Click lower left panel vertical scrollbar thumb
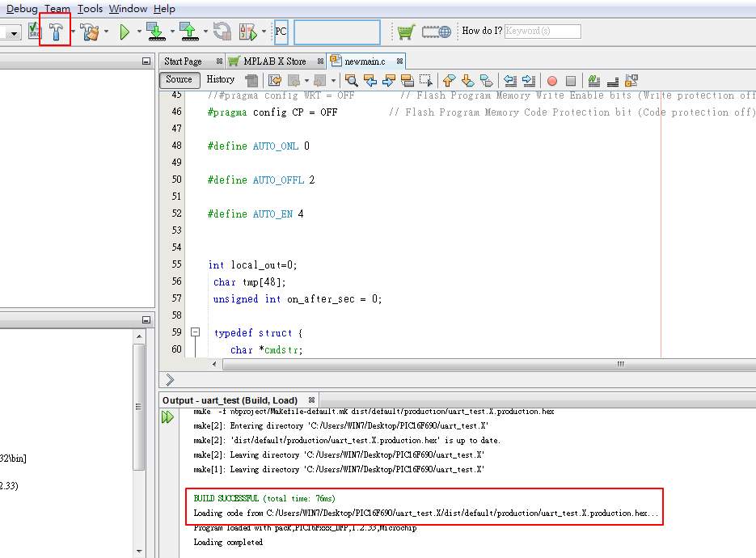The height and width of the screenshot is (558, 756). (x=139, y=407)
